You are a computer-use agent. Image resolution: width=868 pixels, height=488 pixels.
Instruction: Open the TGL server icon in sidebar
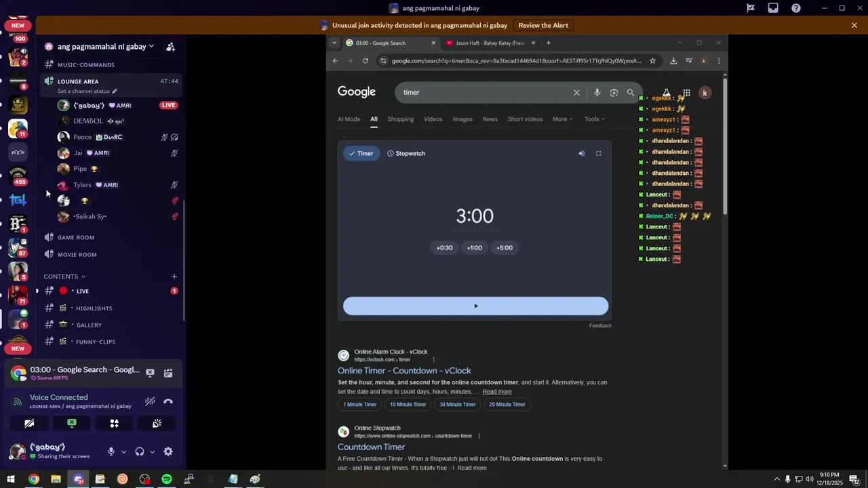[18, 200]
